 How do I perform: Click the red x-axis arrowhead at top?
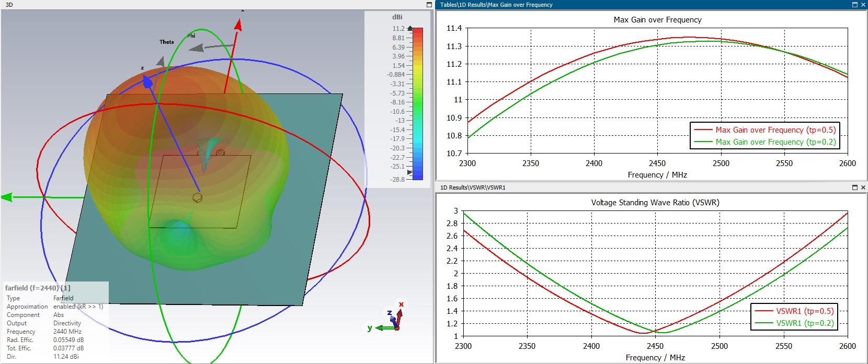tap(238, 25)
